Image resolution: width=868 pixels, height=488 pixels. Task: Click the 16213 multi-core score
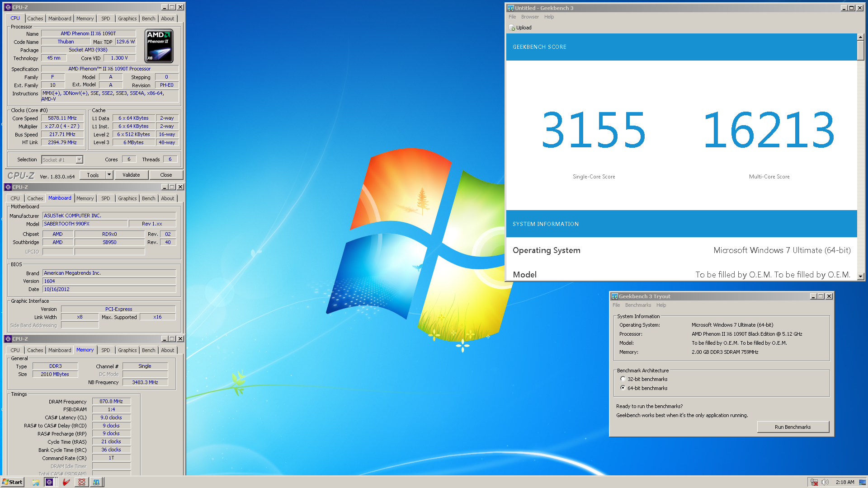coord(769,130)
